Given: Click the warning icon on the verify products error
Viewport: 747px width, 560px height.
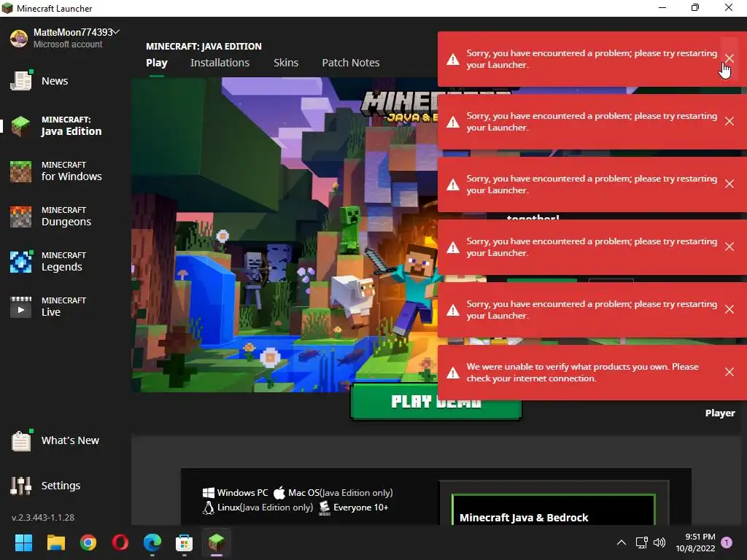Looking at the screenshot, I should click(x=452, y=373).
